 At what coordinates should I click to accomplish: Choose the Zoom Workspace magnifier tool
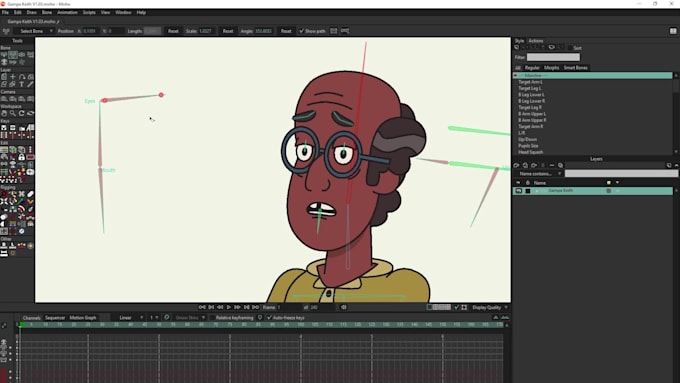click(x=13, y=113)
